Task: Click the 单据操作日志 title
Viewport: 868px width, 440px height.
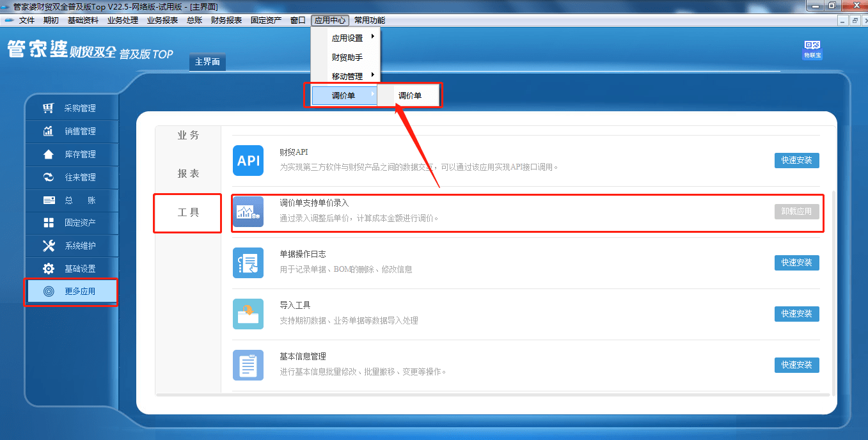Action: [x=303, y=254]
